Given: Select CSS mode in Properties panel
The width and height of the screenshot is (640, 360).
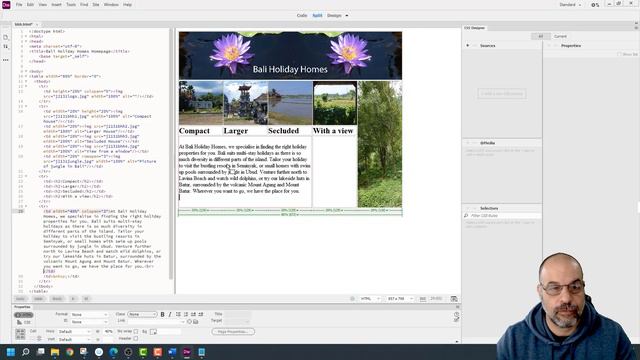Looking at the screenshot, I should [24, 322].
